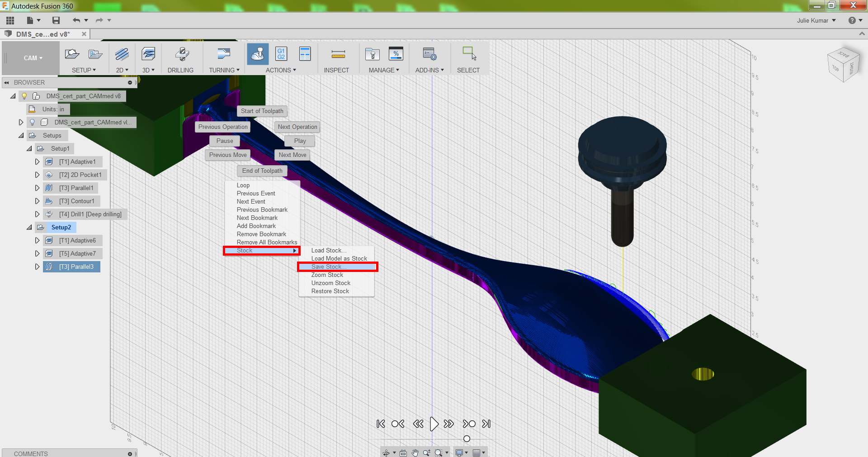Jump to end of toolpath control
868x457 pixels.
point(486,424)
